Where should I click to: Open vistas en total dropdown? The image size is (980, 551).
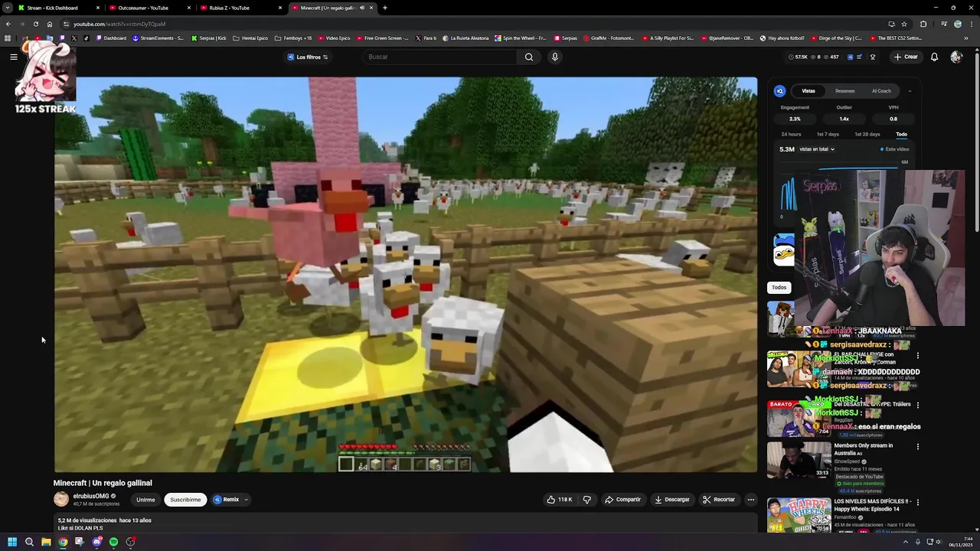pos(817,149)
